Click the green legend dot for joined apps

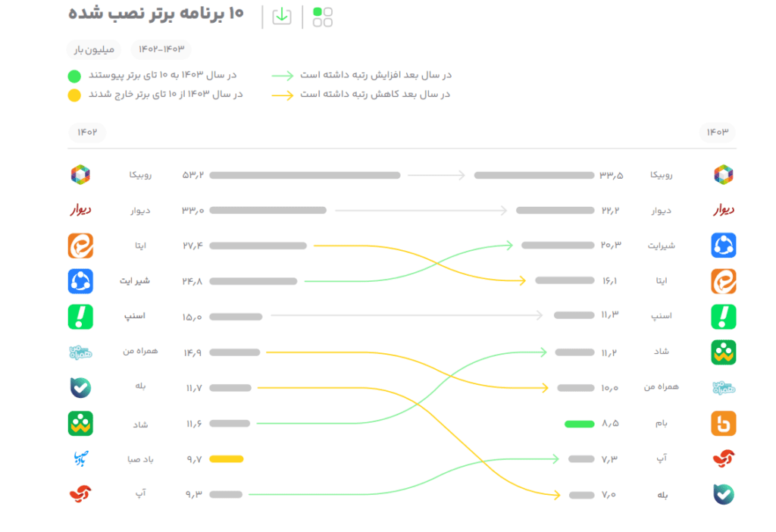coord(74,76)
